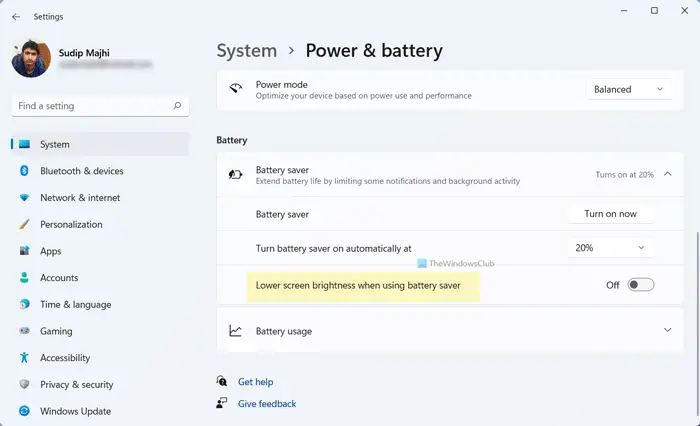Click the Power mode row title
Image resolution: width=700 pixels, height=426 pixels.
coord(281,84)
